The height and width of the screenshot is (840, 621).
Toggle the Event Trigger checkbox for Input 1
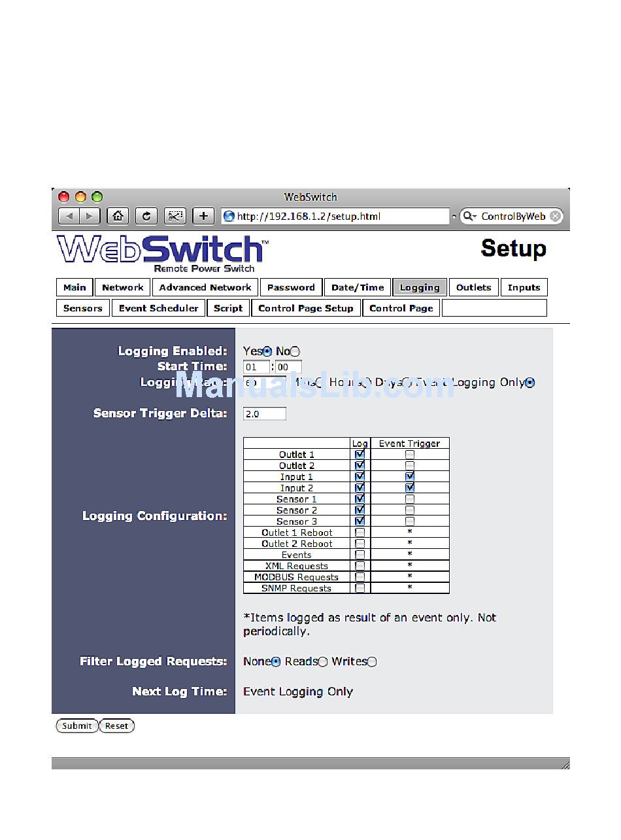(x=409, y=476)
